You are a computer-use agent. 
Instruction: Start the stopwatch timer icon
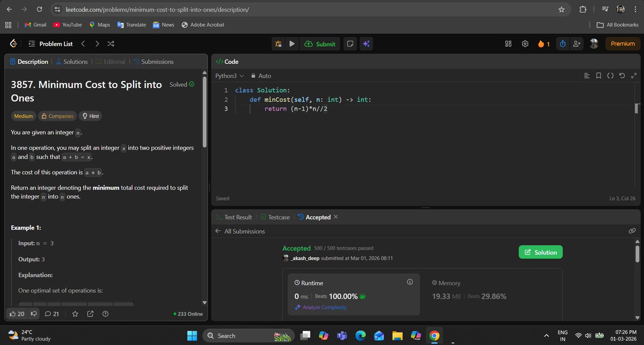pyautogui.click(x=562, y=44)
